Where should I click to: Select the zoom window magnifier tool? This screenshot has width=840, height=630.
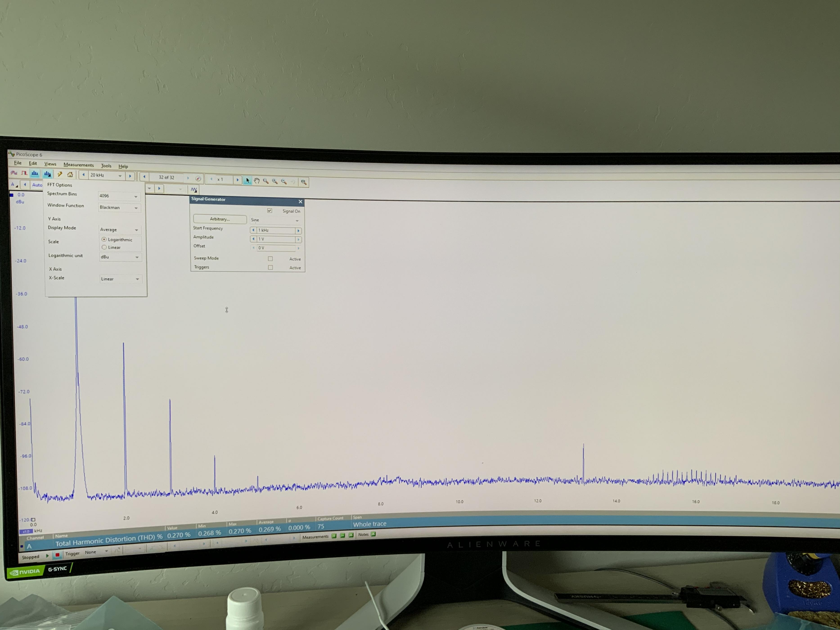point(266,181)
